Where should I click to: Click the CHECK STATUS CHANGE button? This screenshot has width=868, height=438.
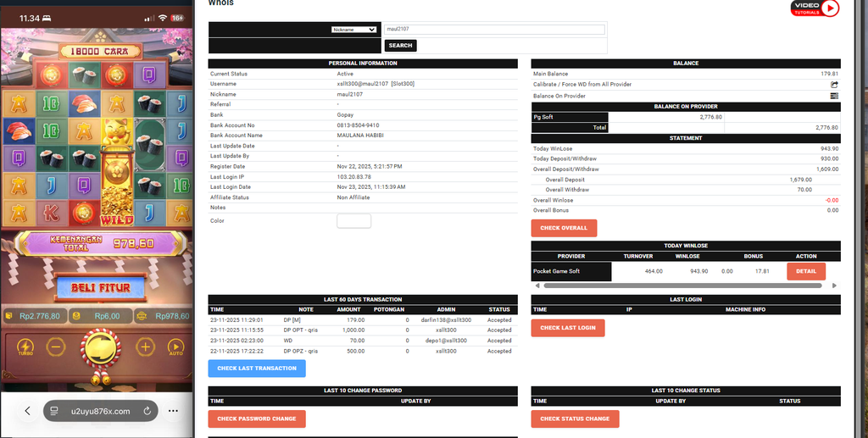[x=575, y=419]
